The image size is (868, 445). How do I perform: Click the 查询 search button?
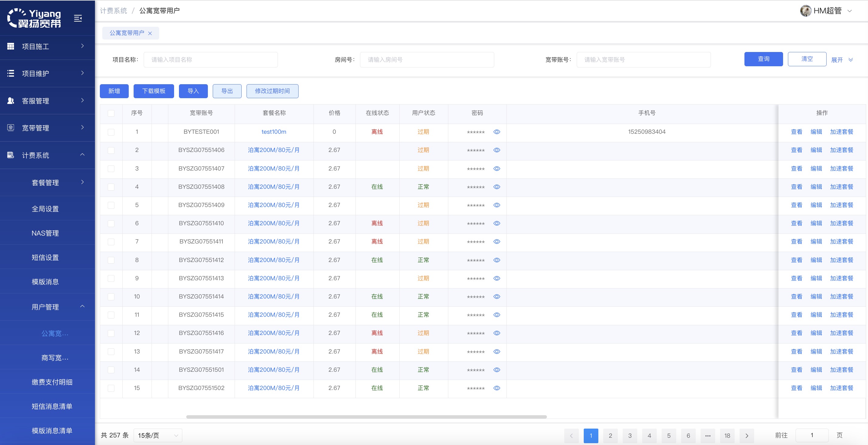tap(763, 59)
